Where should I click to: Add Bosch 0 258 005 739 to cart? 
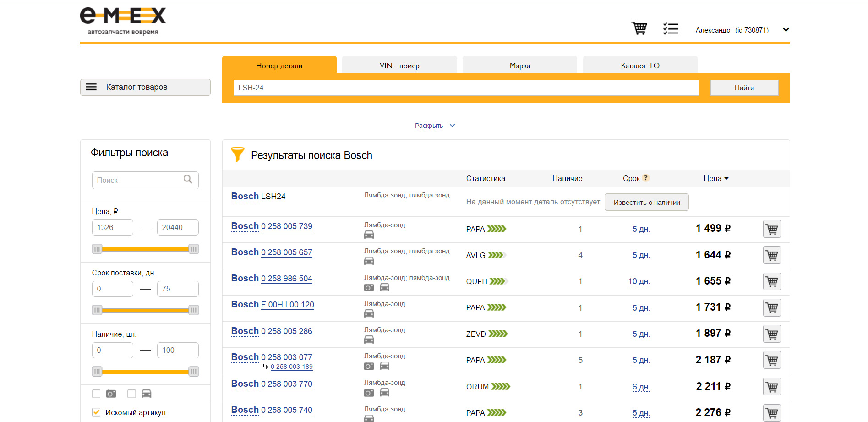[x=772, y=229]
